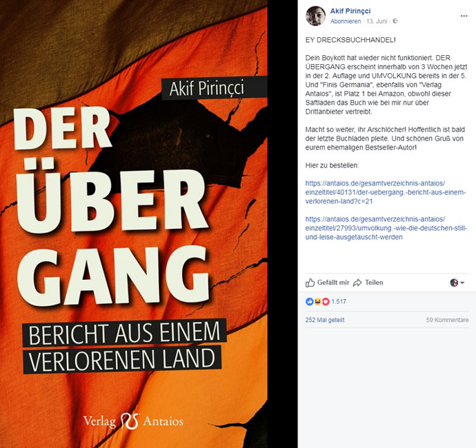Screen dimensions: 476x448
Task: Open the three-dots post options menu
Action: click(x=464, y=16)
